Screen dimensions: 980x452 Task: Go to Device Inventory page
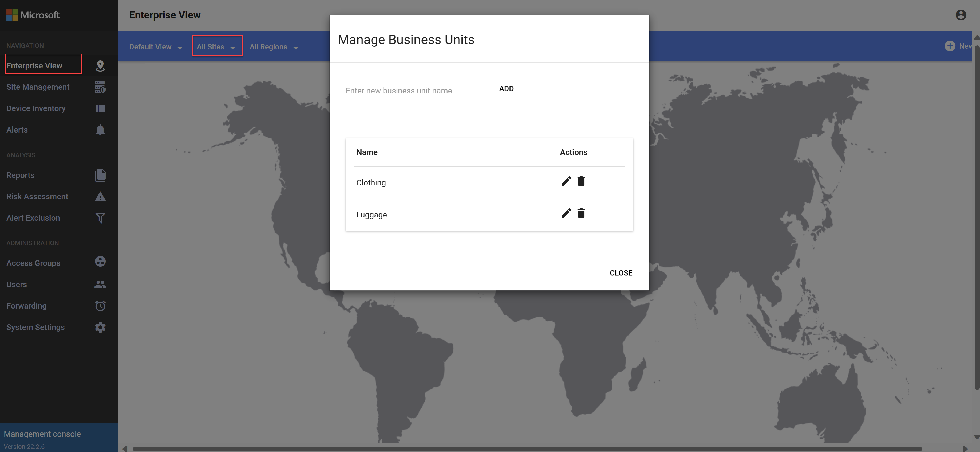(36, 108)
